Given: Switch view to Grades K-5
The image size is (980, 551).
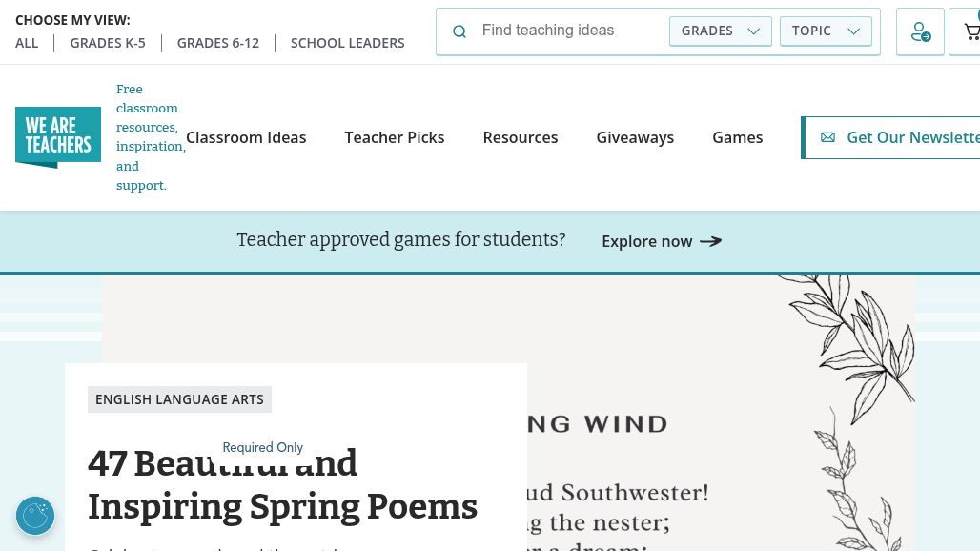Looking at the screenshot, I should click(x=108, y=43).
